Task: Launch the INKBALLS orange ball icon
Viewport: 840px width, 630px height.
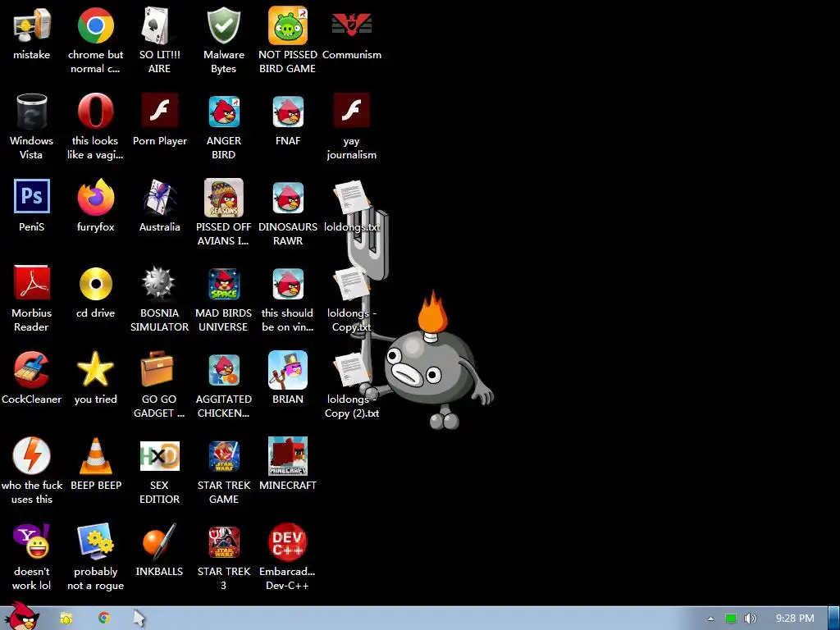Action: (x=159, y=542)
